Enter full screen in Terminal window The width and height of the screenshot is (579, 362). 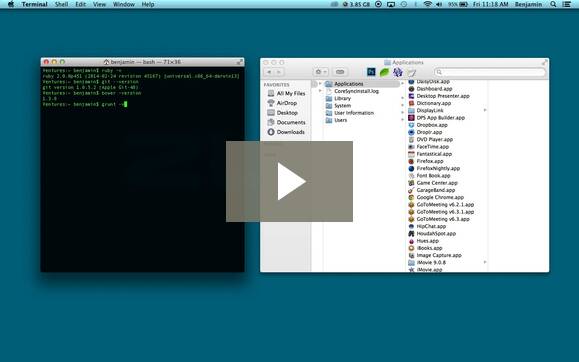[x=239, y=62]
